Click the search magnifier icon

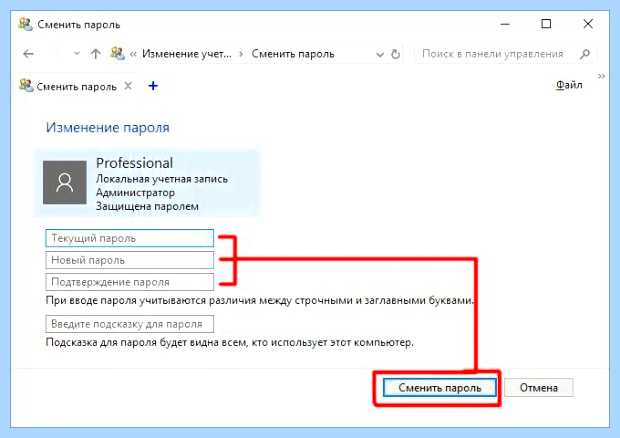pyautogui.click(x=585, y=54)
